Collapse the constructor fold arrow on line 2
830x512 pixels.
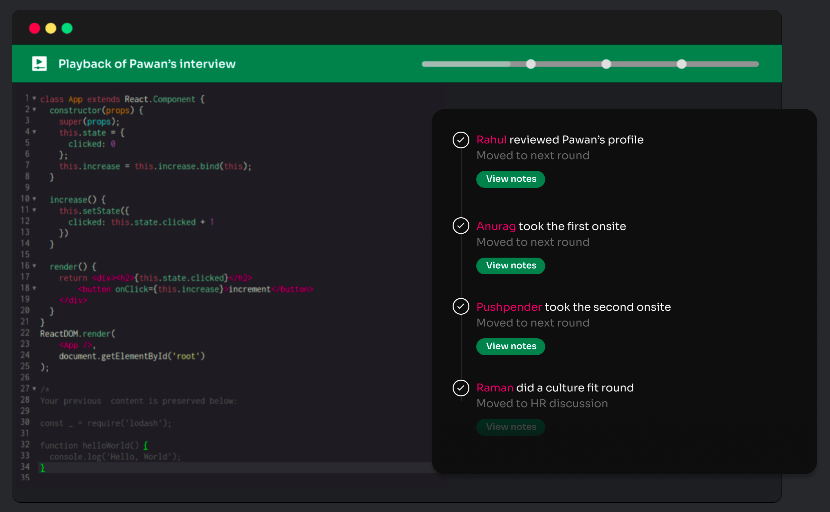point(34,110)
